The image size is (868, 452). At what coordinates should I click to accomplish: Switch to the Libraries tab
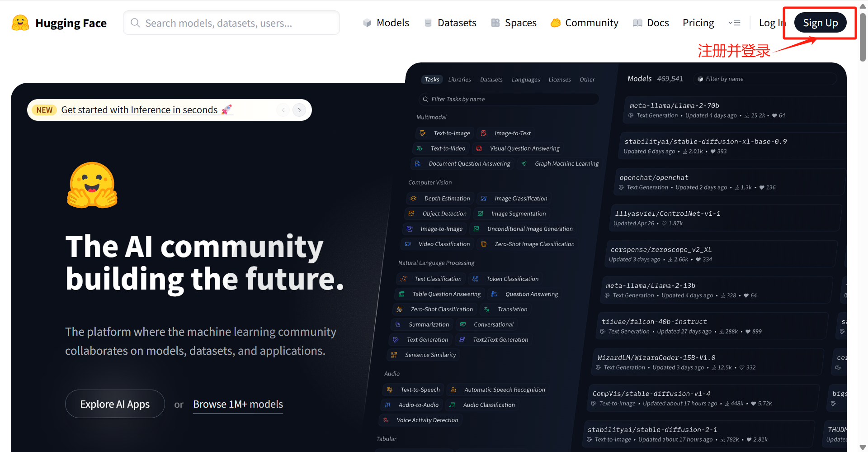click(459, 80)
